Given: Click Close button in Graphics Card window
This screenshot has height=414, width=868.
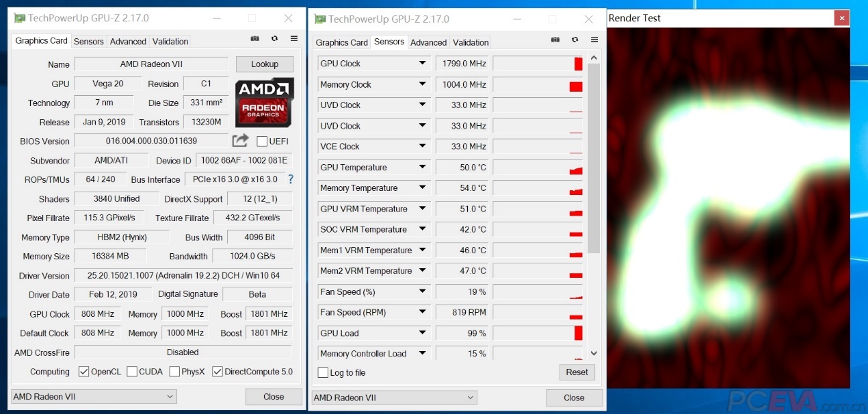Looking at the screenshot, I should pyautogui.click(x=274, y=396).
